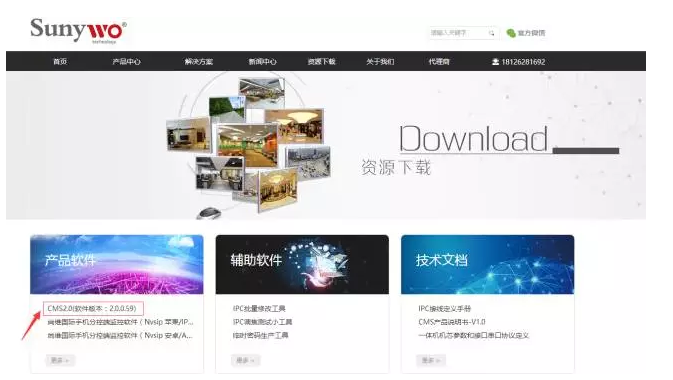Open the 资源下载 menu item
Viewport: 673px width, 380px height.
pyautogui.click(x=321, y=61)
